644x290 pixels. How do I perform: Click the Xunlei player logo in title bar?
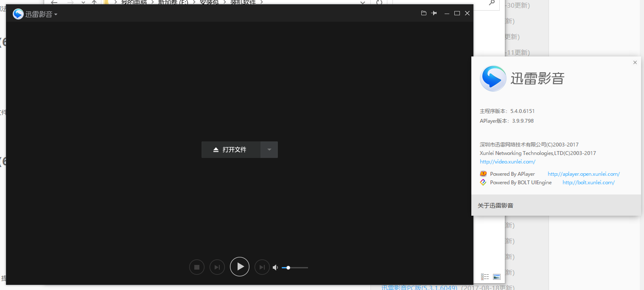[x=18, y=14]
